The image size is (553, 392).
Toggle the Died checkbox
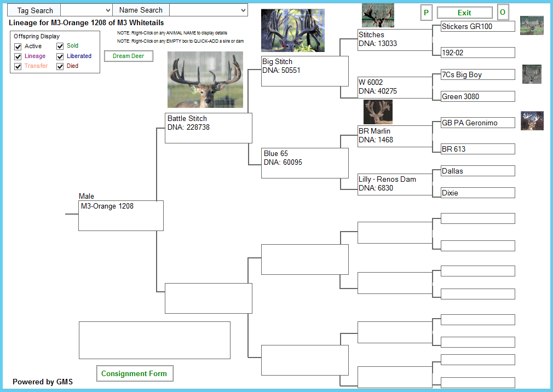[x=60, y=66]
